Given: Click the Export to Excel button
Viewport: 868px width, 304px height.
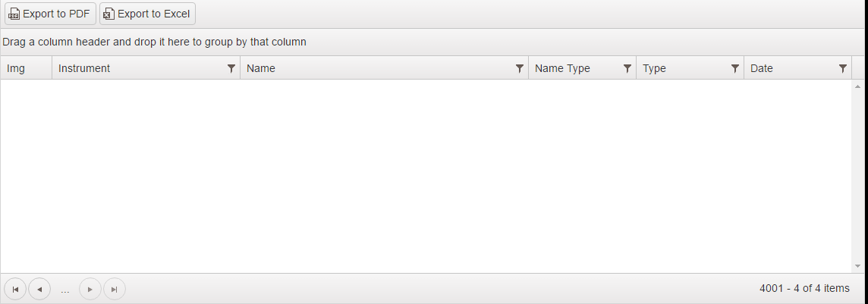Looking at the screenshot, I should click(147, 14).
